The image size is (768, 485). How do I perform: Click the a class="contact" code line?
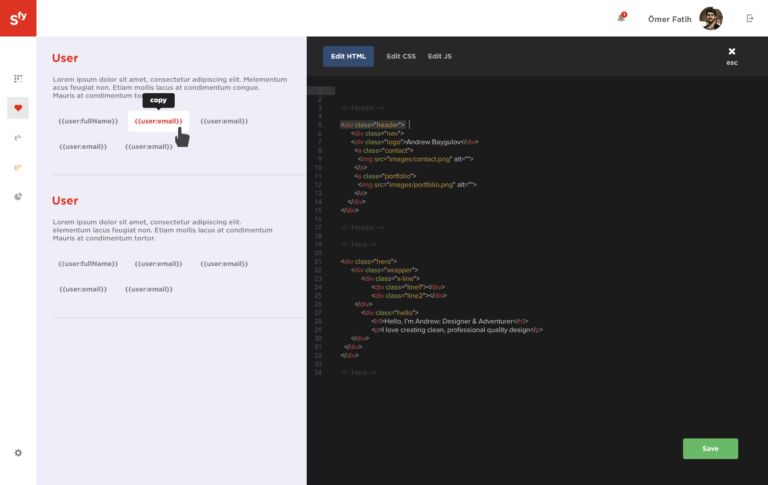pyautogui.click(x=384, y=150)
